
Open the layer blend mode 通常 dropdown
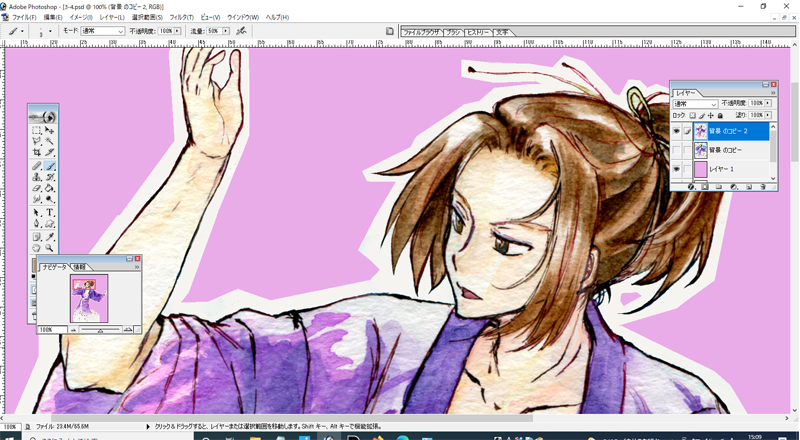(695, 104)
